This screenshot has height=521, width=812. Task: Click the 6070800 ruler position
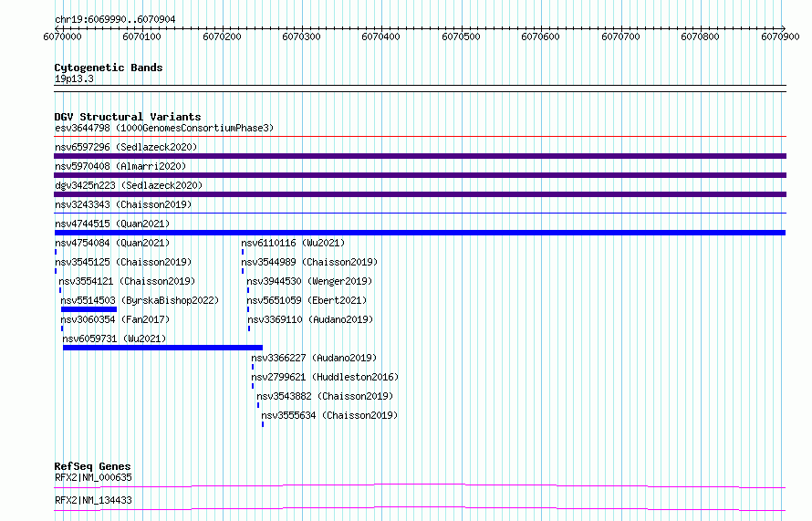pos(700,36)
